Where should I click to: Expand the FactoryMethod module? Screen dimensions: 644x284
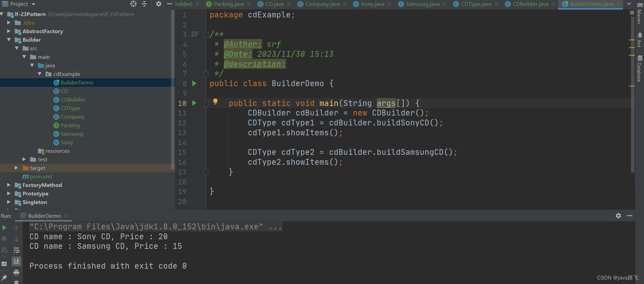[x=9, y=185]
